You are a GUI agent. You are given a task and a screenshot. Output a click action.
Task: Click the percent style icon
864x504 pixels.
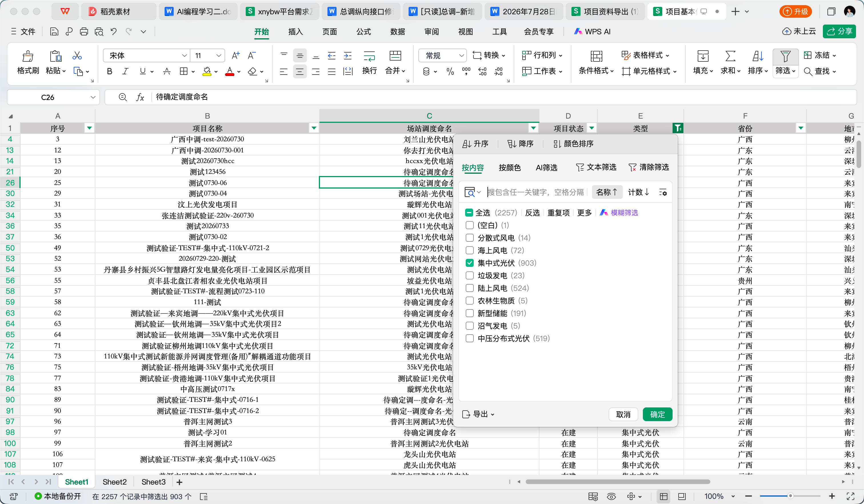click(x=450, y=71)
